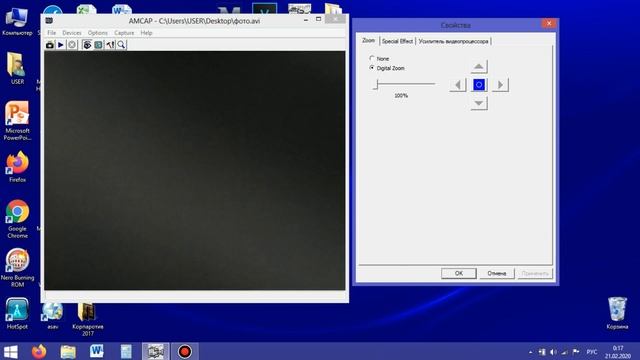The height and width of the screenshot is (360, 640).
Task: Click the AMCAP taskbar button
Action: (155, 351)
